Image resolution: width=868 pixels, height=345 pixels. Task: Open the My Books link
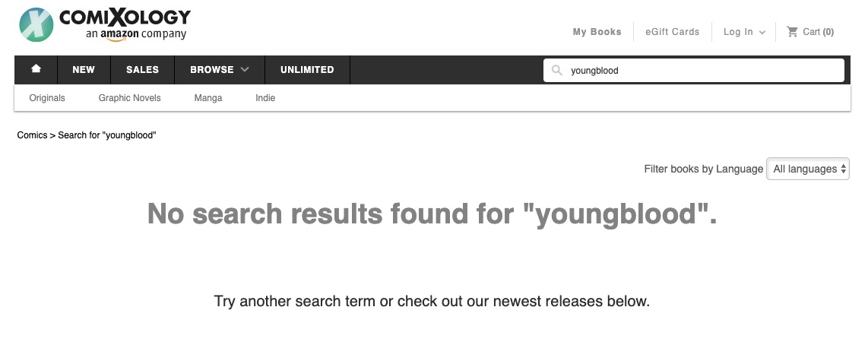[597, 32]
